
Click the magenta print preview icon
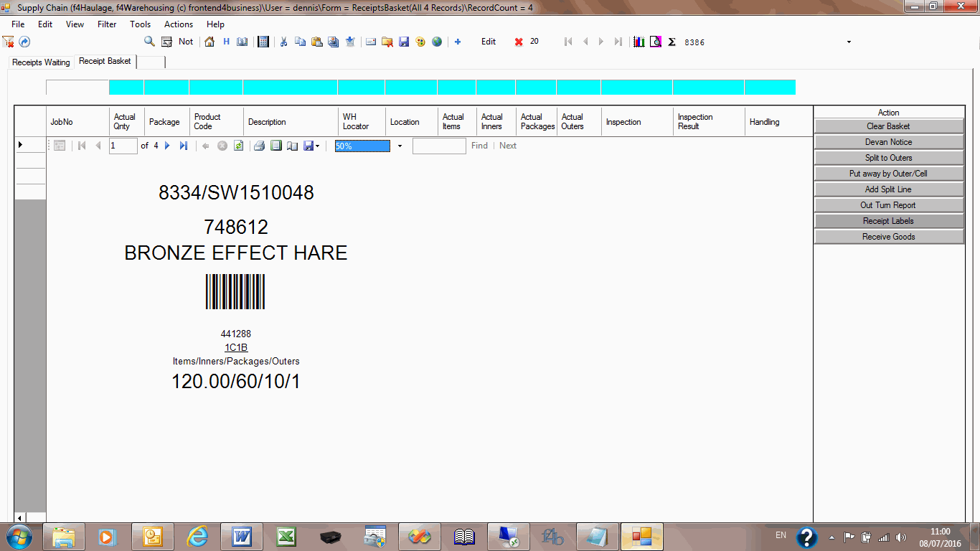click(656, 42)
